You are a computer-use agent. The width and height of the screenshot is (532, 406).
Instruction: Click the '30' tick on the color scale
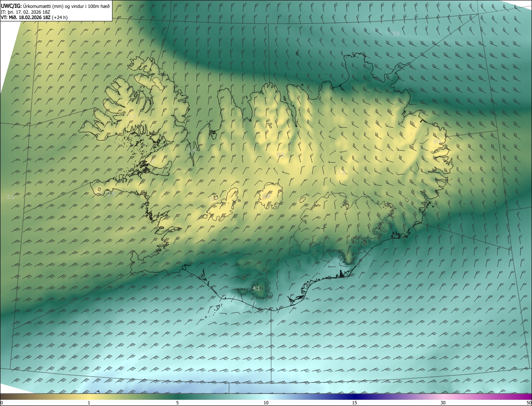[x=443, y=403]
